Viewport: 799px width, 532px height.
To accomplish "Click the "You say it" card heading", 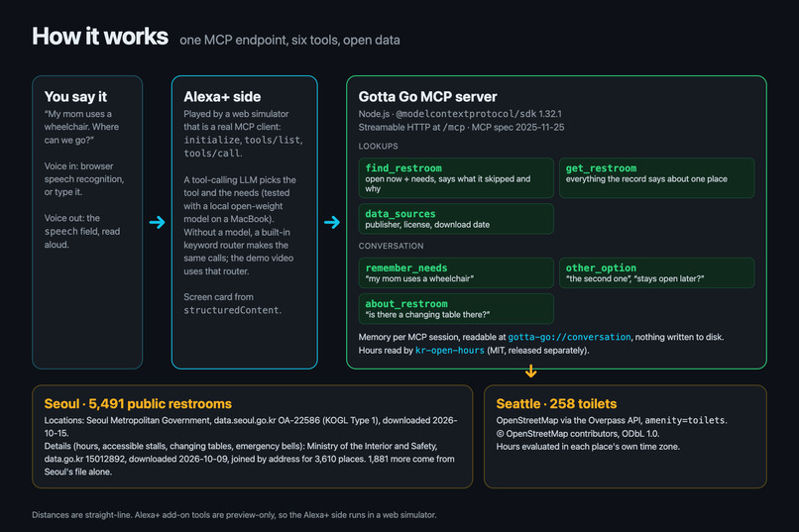I will pos(75,97).
